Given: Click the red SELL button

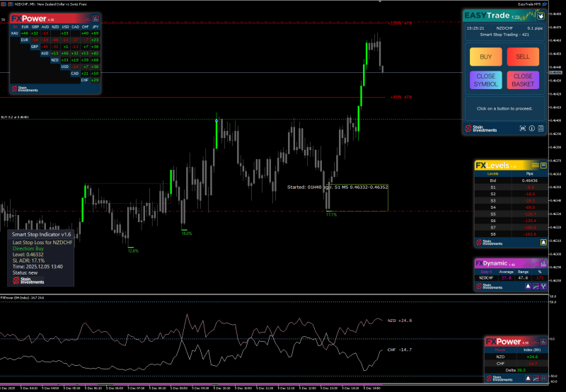Looking at the screenshot, I should pos(523,57).
